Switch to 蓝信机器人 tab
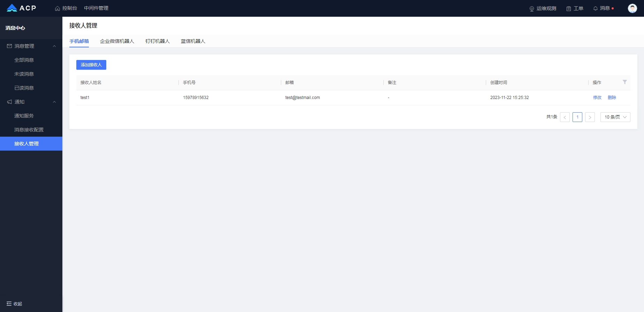Screen dimensions: 644x312 (193, 41)
